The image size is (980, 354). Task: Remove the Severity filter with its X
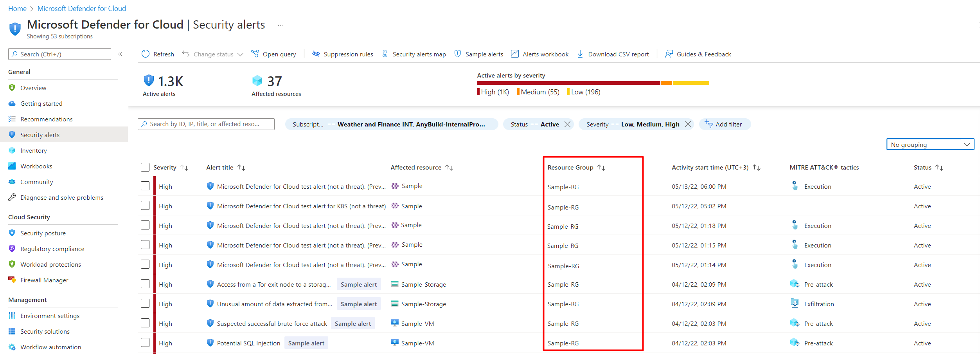click(x=688, y=124)
